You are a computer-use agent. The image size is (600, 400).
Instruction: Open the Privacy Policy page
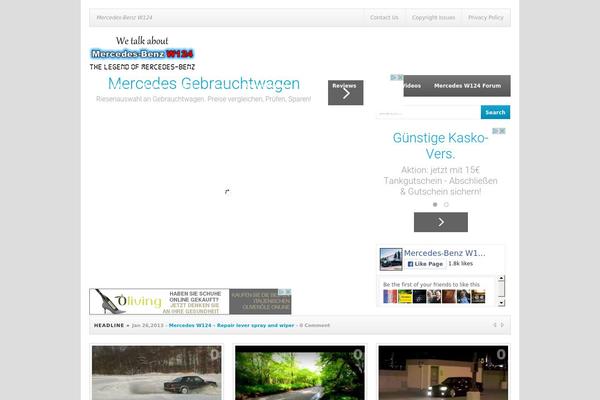[x=486, y=18]
